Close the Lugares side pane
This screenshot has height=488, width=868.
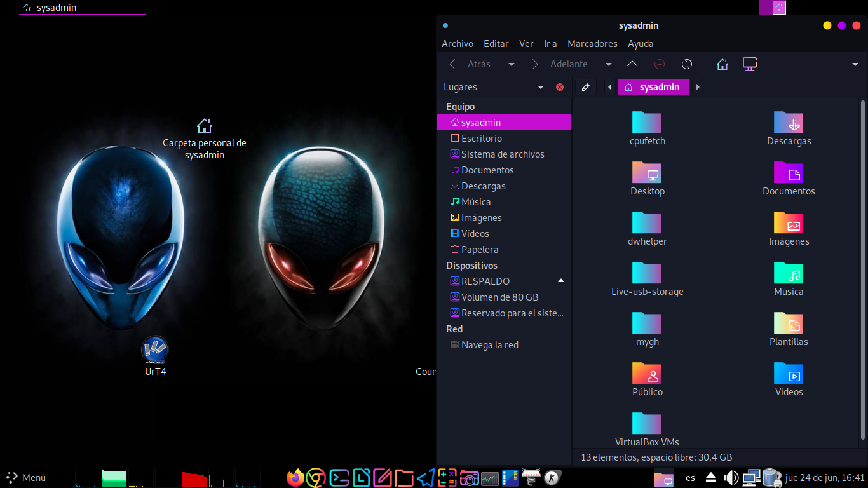pos(559,87)
